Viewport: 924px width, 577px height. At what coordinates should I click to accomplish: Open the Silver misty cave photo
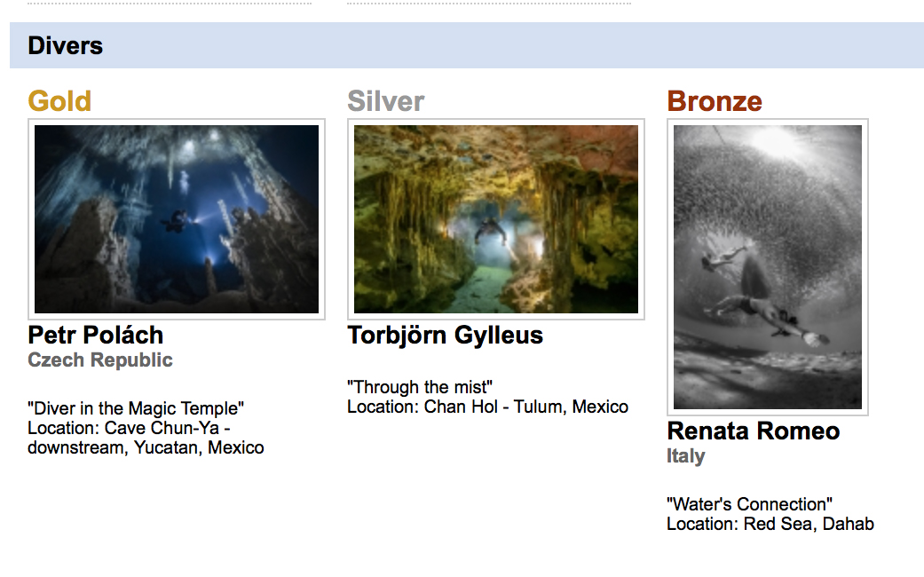(x=496, y=218)
